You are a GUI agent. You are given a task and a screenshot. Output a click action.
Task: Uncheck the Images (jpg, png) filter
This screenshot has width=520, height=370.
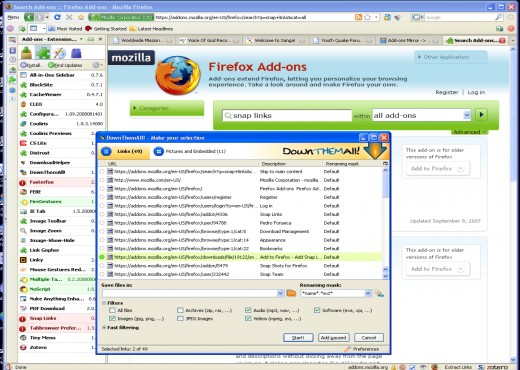pyautogui.click(x=112, y=319)
